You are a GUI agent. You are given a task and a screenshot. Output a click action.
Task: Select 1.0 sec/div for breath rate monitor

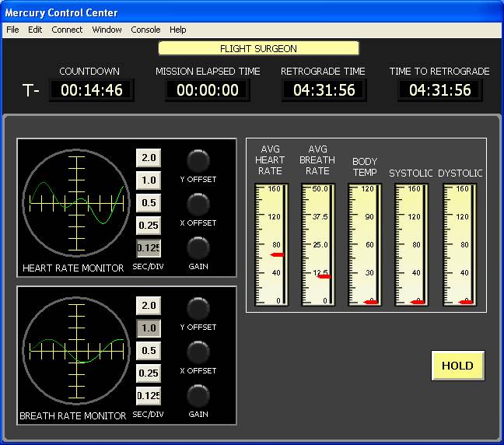pyautogui.click(x=149, y=328)
